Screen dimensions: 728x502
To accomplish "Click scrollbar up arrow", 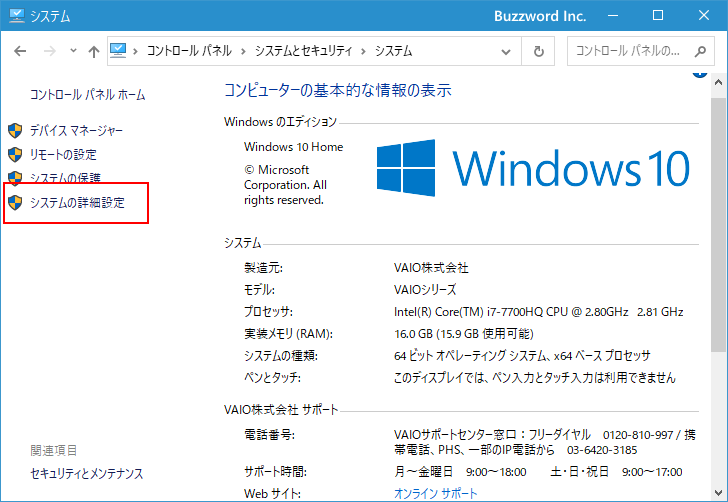I will 718,83.
